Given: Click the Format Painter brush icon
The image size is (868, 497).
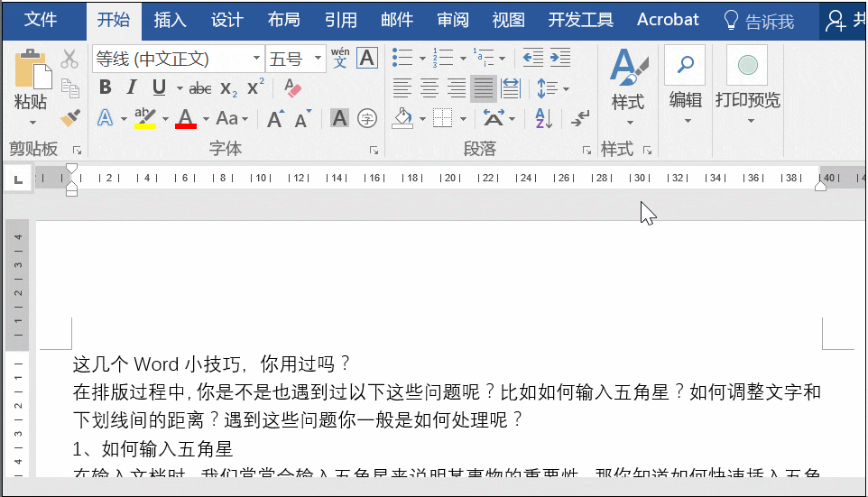Looking at the screenshot, I should point(70,118).
